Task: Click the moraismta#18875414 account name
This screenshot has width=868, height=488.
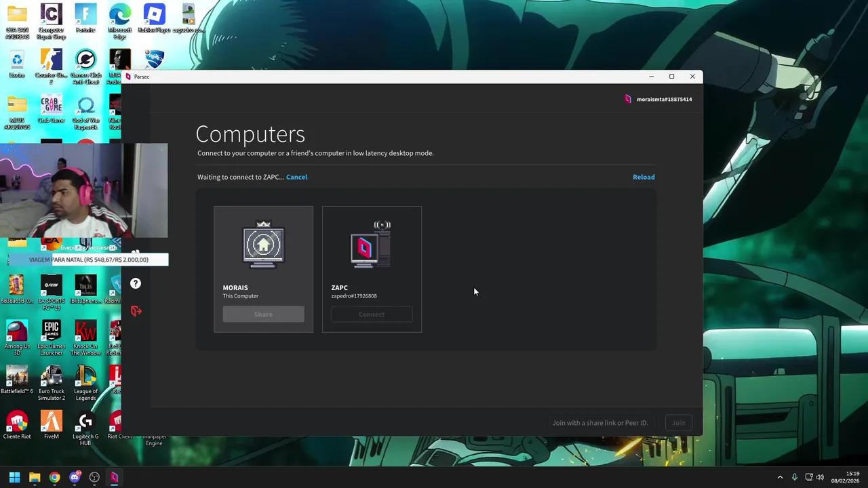Action: [664, 99]
